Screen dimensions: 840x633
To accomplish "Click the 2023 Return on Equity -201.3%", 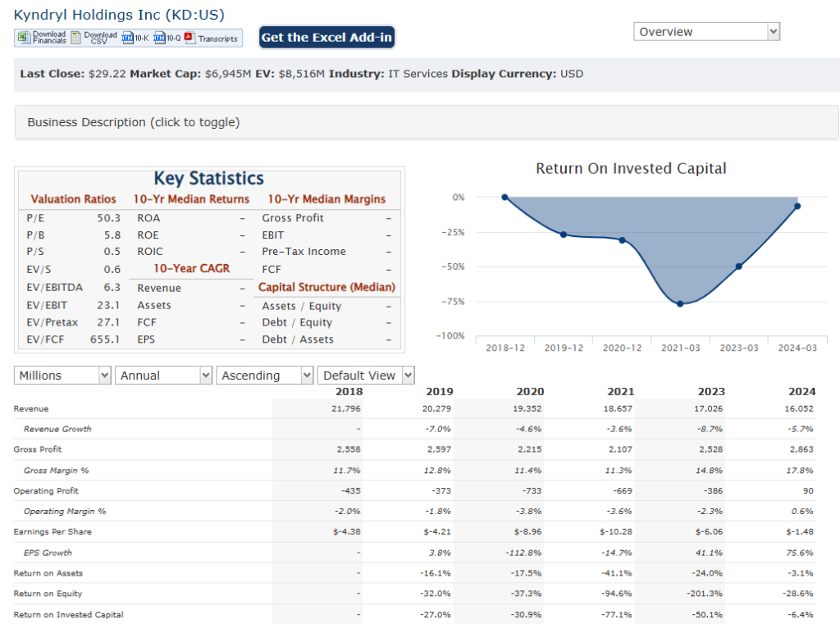I will pyautogui.click(x=704, y=594).
